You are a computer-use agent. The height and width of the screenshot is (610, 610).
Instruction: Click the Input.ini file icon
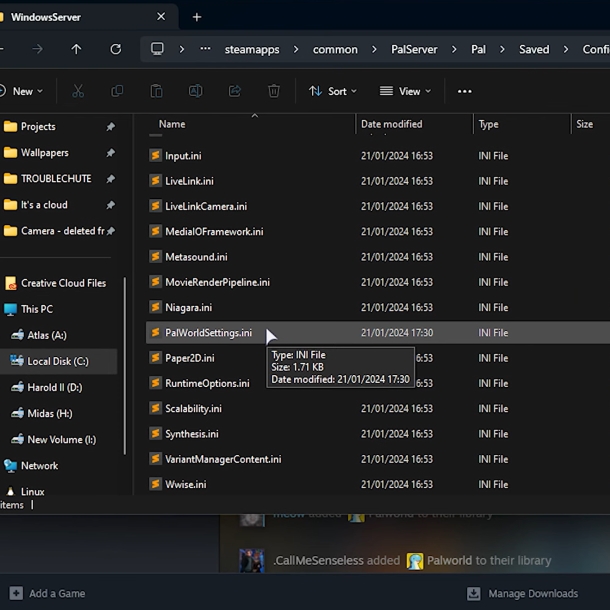tap(156, 156)
